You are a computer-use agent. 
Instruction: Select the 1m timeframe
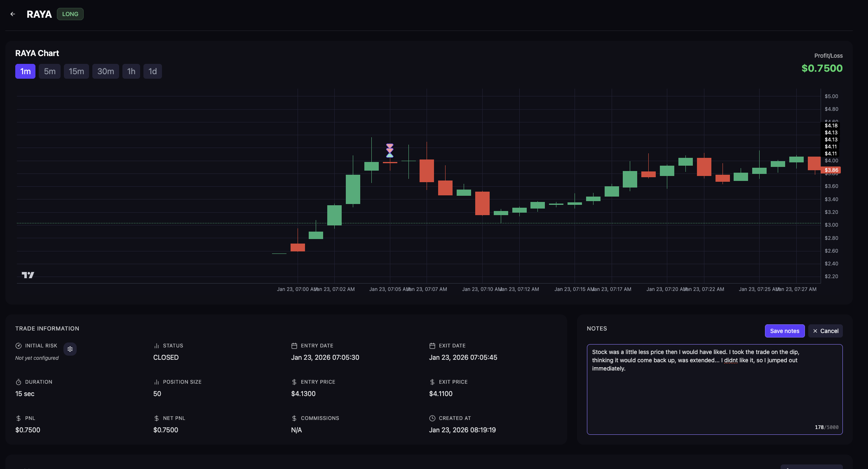coord(25,71)
